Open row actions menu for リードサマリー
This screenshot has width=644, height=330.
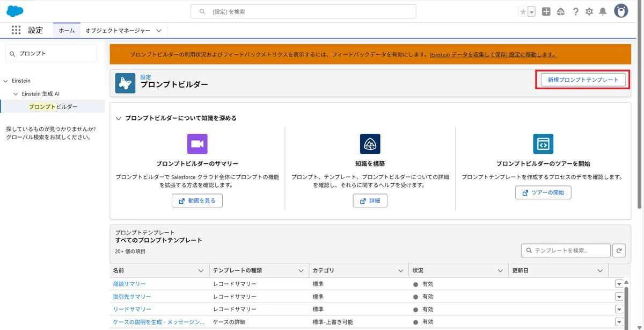(619, 310)
